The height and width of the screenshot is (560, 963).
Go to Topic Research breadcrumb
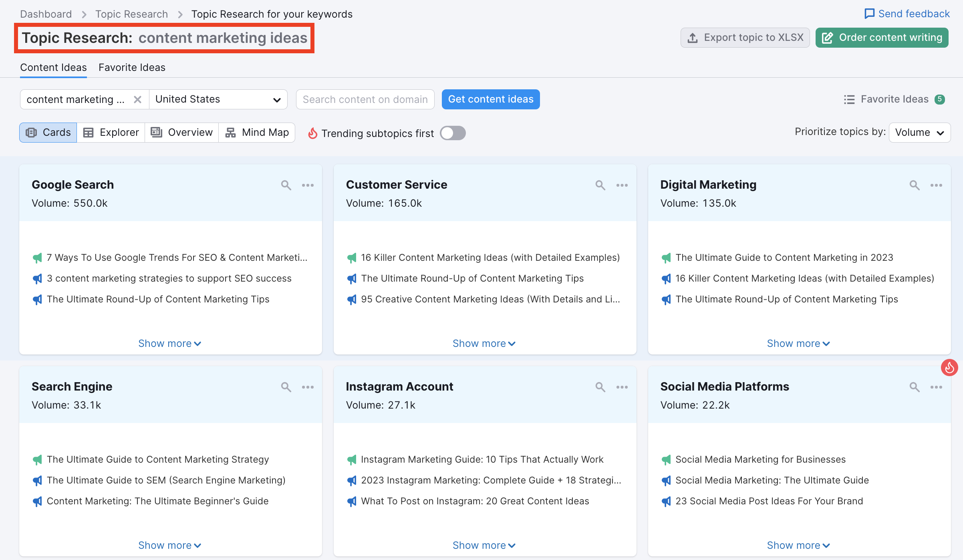131,14
